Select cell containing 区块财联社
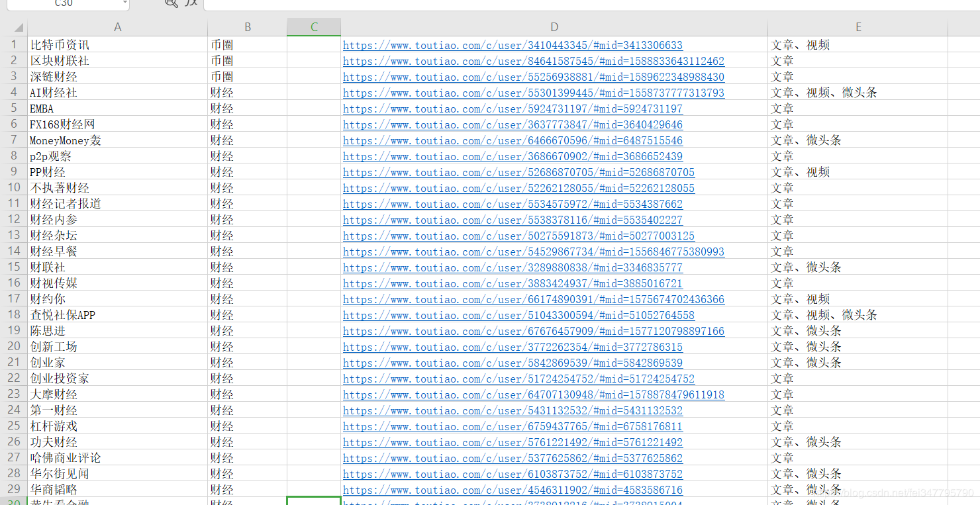 tap(117, 60)
